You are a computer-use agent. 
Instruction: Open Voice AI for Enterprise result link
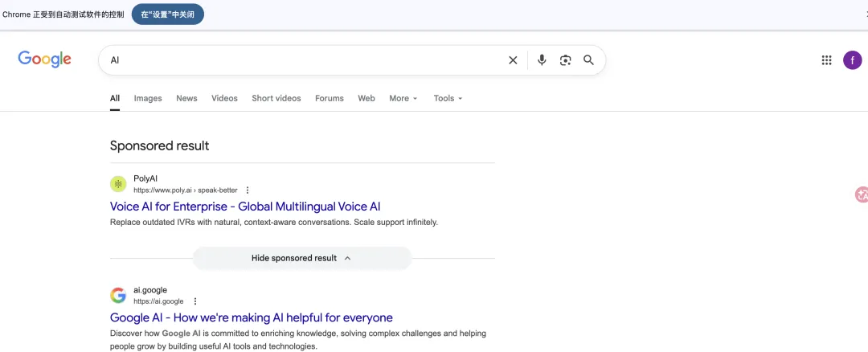[x=245, y=207]
